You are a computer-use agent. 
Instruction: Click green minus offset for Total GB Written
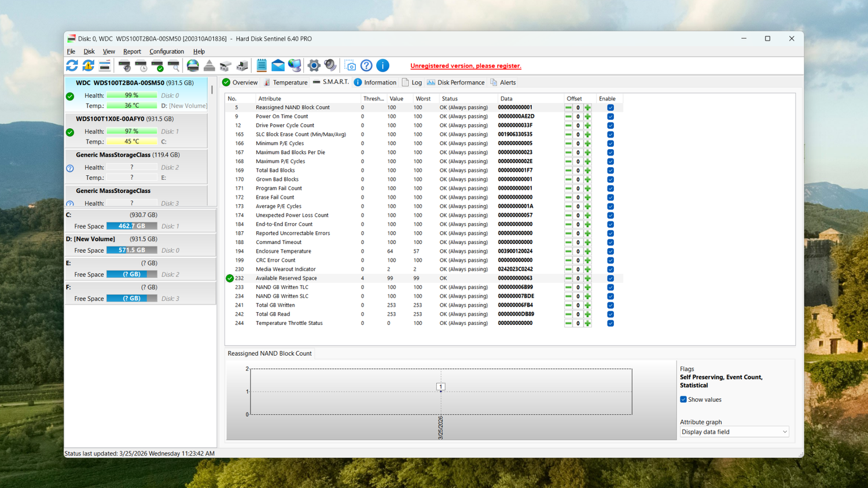[x=568, y=305]
